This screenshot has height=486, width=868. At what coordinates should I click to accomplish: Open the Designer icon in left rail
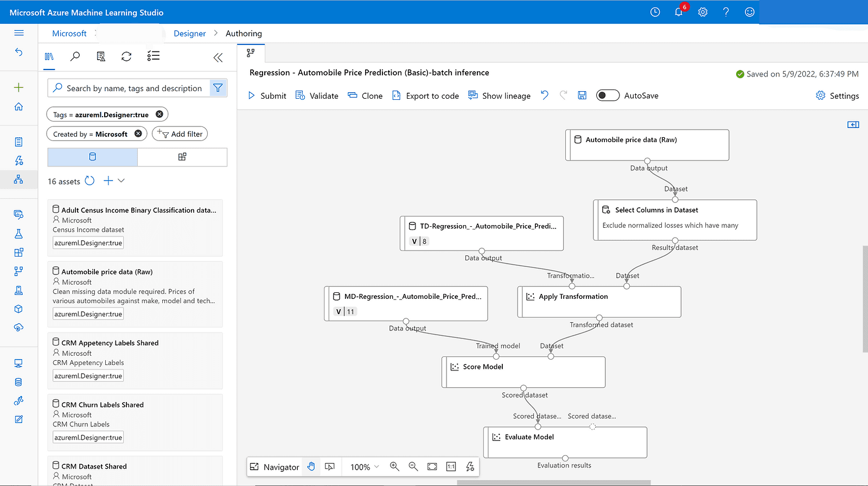tap(19, 180)
